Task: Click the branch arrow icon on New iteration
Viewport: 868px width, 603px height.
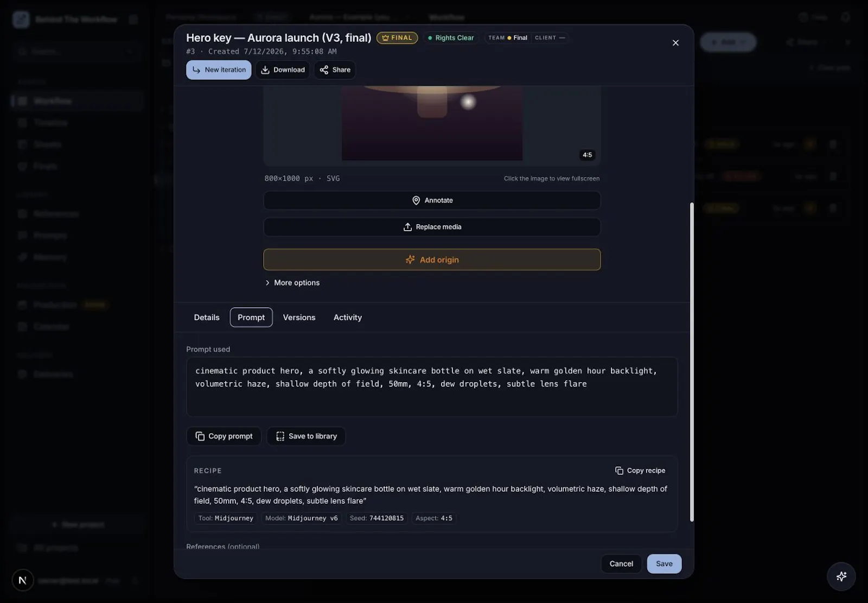Action: coord(196,69)
